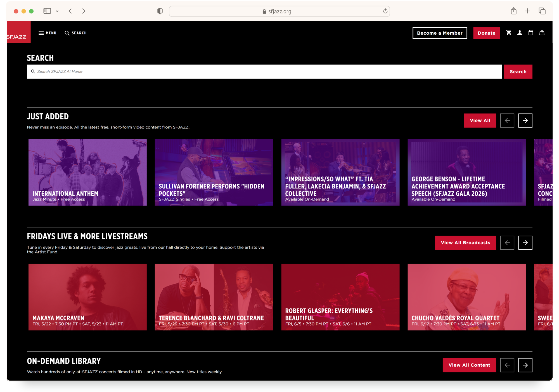Expand the sidebar tab group dropdown

[x=57, y=11]
